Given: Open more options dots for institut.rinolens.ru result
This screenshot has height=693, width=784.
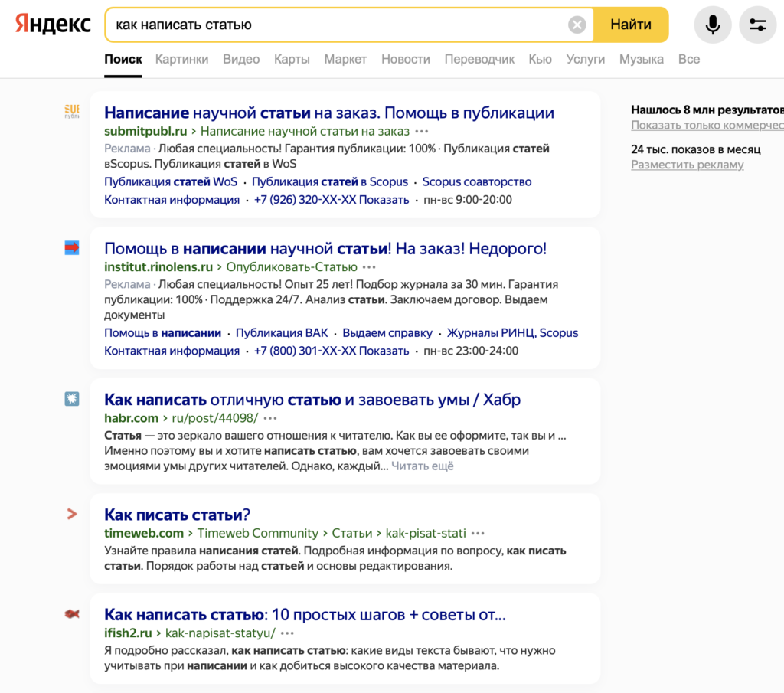Looking at the screenshot, I should [x=369, y=267].
